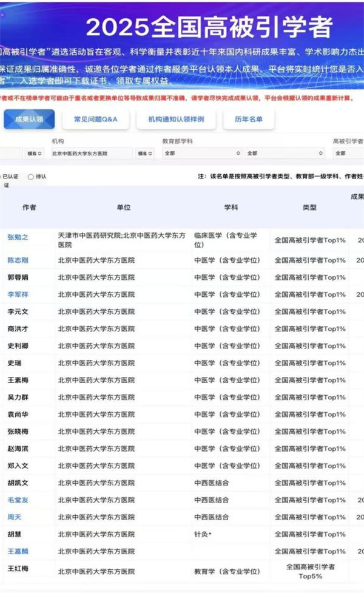Click the 学科 column header
This screenshot has height=593, width=364.
(231, 208)
